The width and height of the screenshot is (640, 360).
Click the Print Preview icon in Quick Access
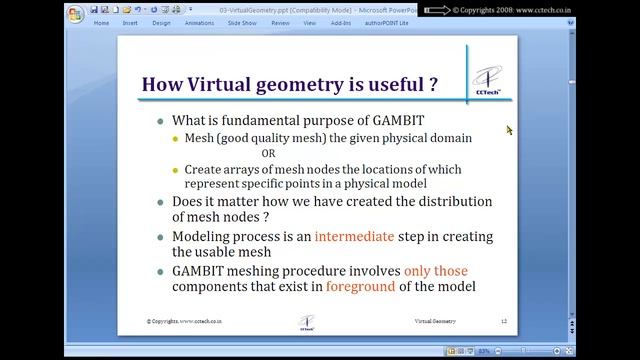(x=165, y=9)
